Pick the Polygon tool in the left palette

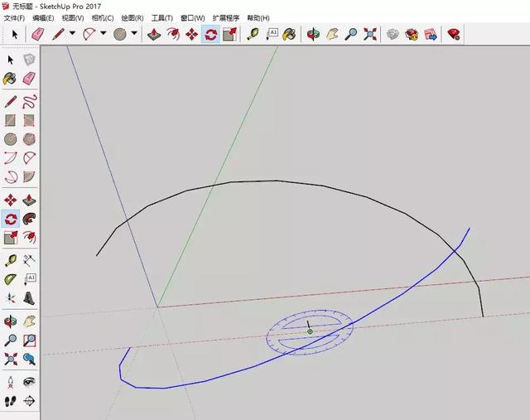click(29, 139)
